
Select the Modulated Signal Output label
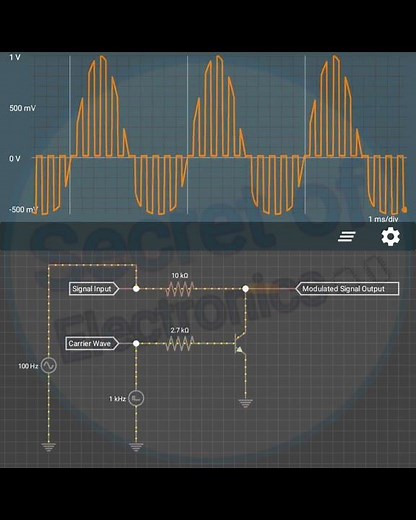coord(347,289)
